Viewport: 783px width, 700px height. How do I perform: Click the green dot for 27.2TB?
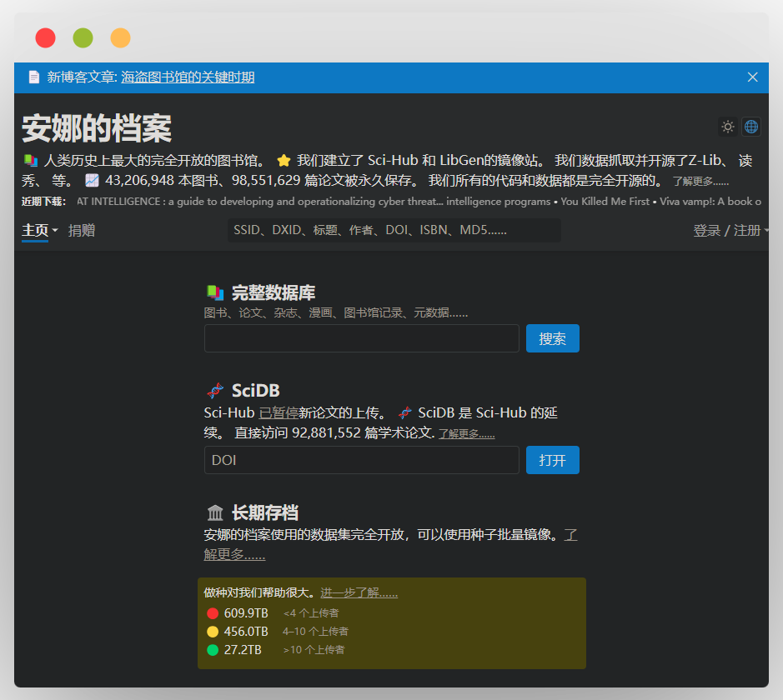point(213,650)
